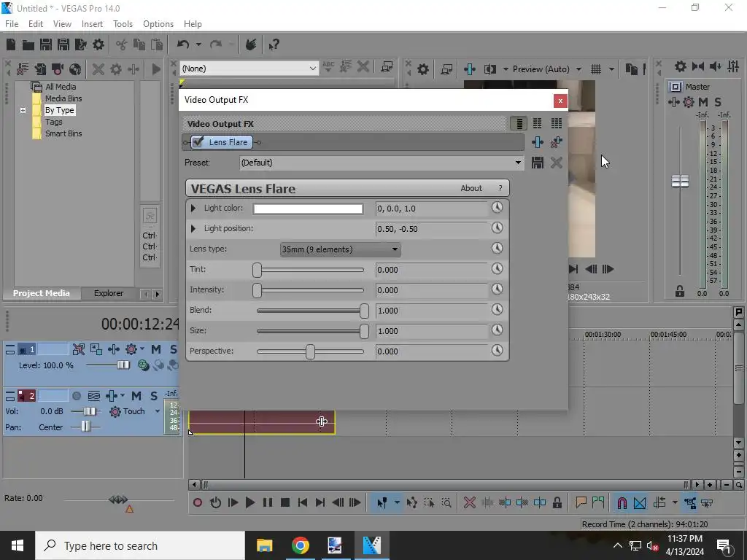Viewport: 747px width, 560px height.
Task: Delete the Lens Flare preset
Action: click(x=557, y=163)
